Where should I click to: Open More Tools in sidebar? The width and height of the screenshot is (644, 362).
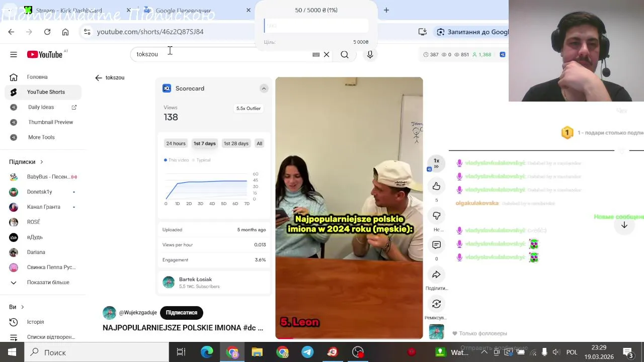point(43,137)
